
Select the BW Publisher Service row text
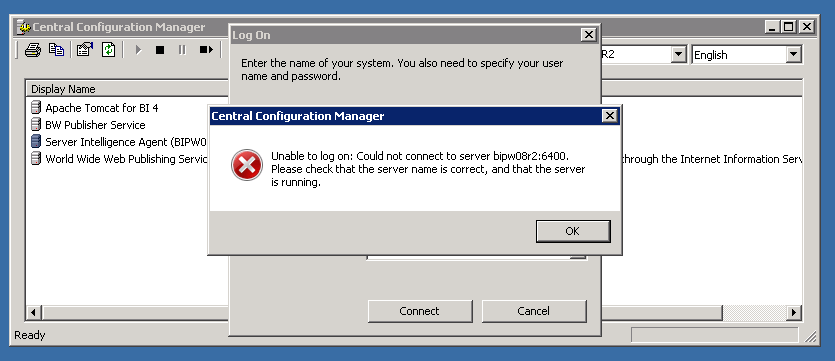[x=95, y=125]
